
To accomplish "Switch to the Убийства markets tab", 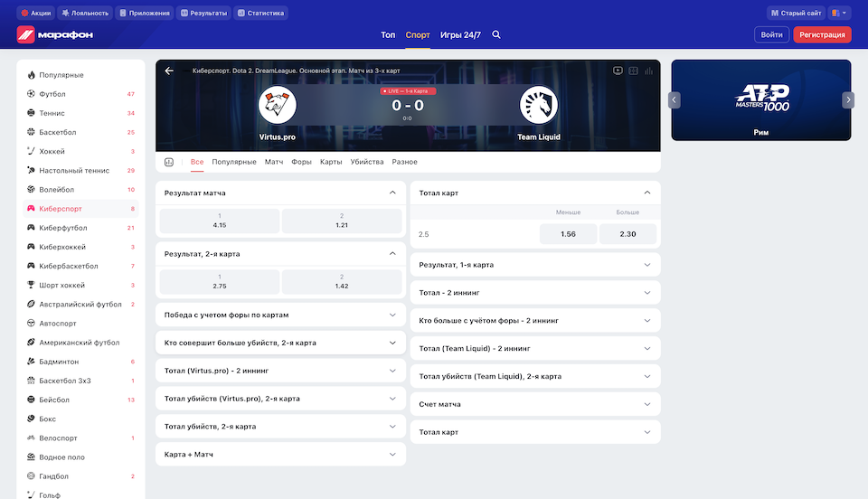I will click(367, 162).
